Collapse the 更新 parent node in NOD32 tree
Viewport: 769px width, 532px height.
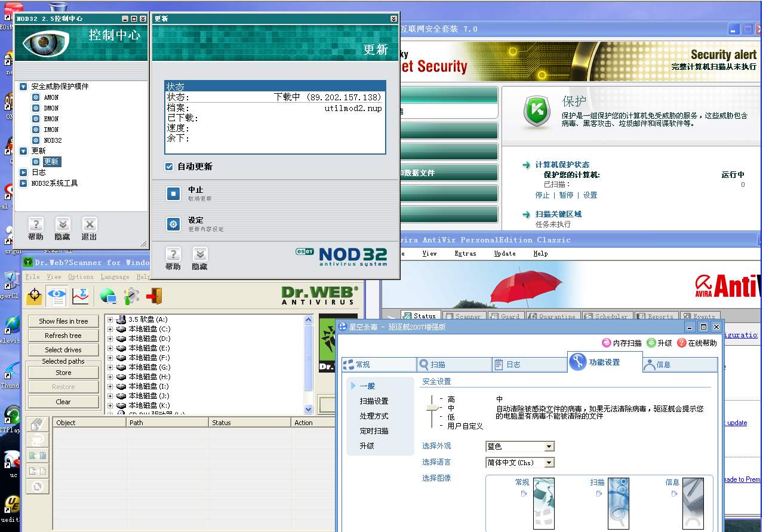pyautogui.click(x=23, y=151)
